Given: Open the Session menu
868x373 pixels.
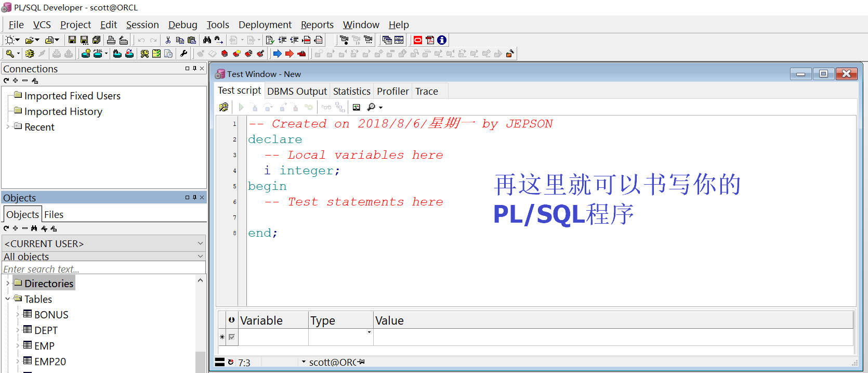Looking at the screenshot, I should click(142, 24).
